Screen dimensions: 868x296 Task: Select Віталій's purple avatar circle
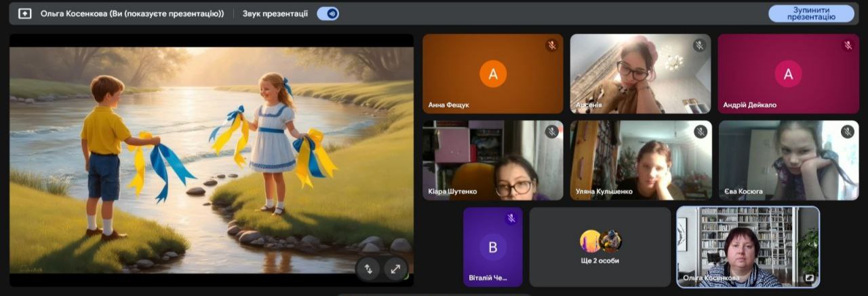[x=493, y=246]
